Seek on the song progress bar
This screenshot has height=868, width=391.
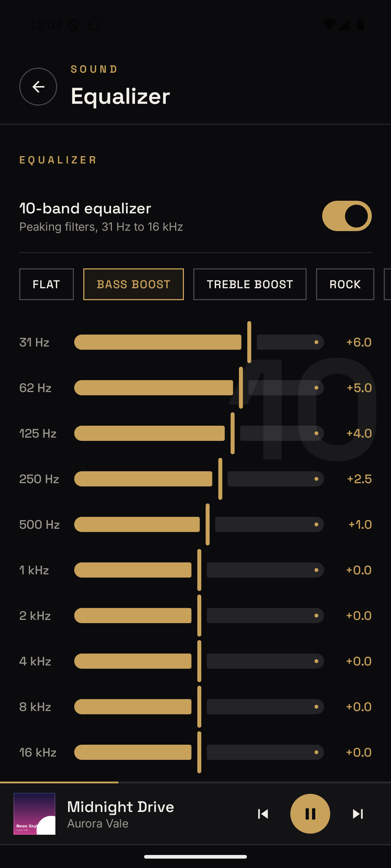click(x=195, y=782)
